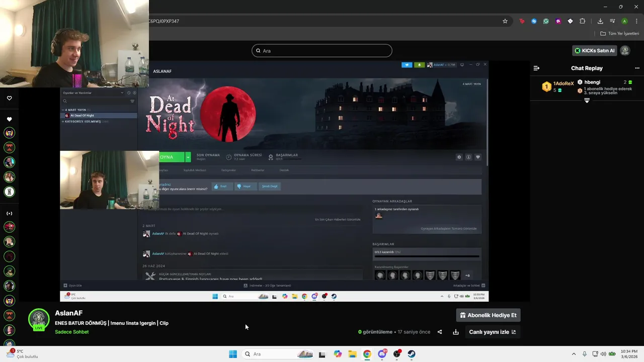Open Chrome extensions puzzle menu
The image size is (644, 362).
click(x=583, y=21)
